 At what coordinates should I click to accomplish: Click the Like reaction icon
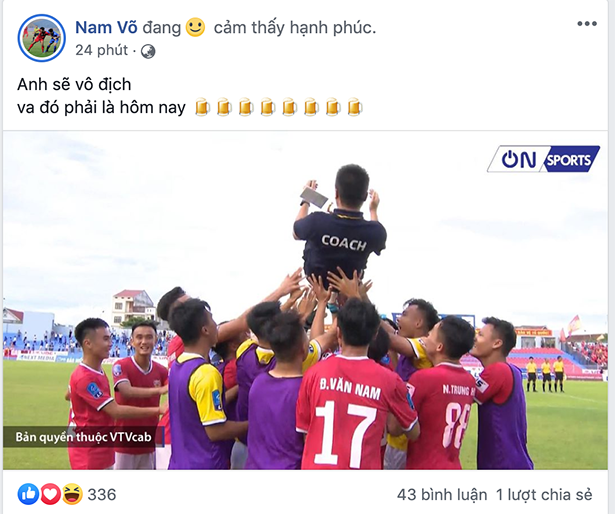[x=28, y=494]
